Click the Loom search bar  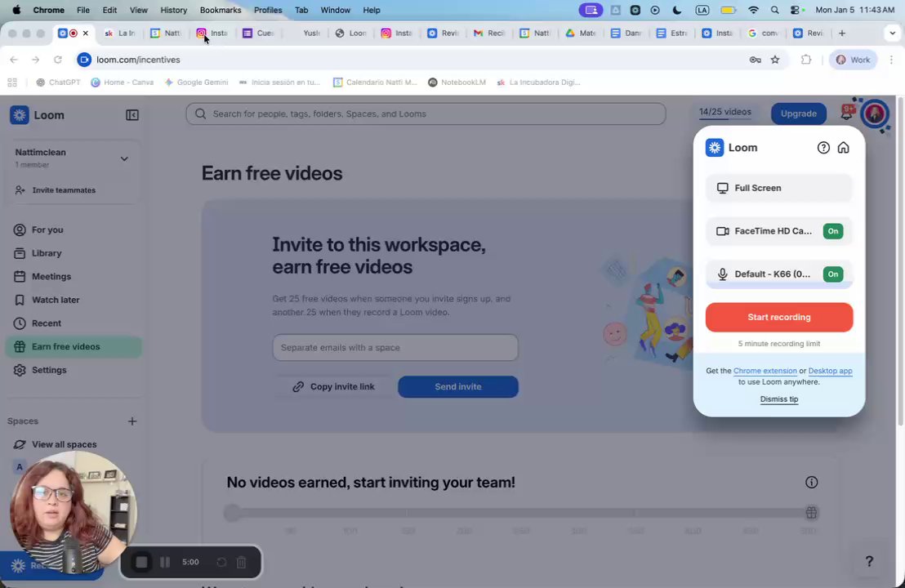(x=426, y=114)
